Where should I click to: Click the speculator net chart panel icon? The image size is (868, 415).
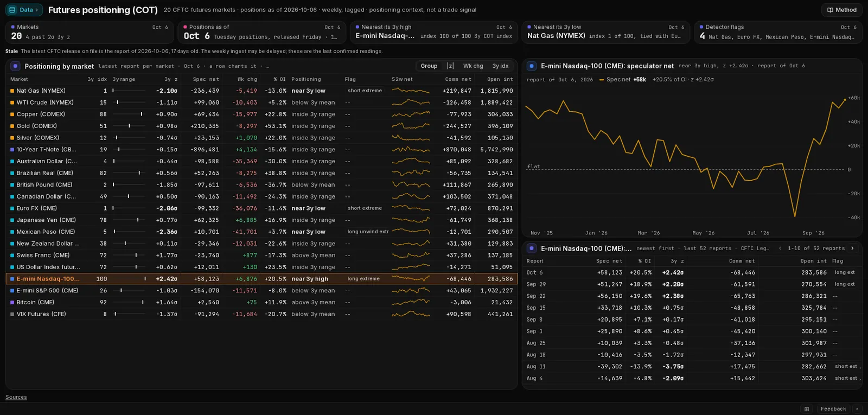point(532,66)
